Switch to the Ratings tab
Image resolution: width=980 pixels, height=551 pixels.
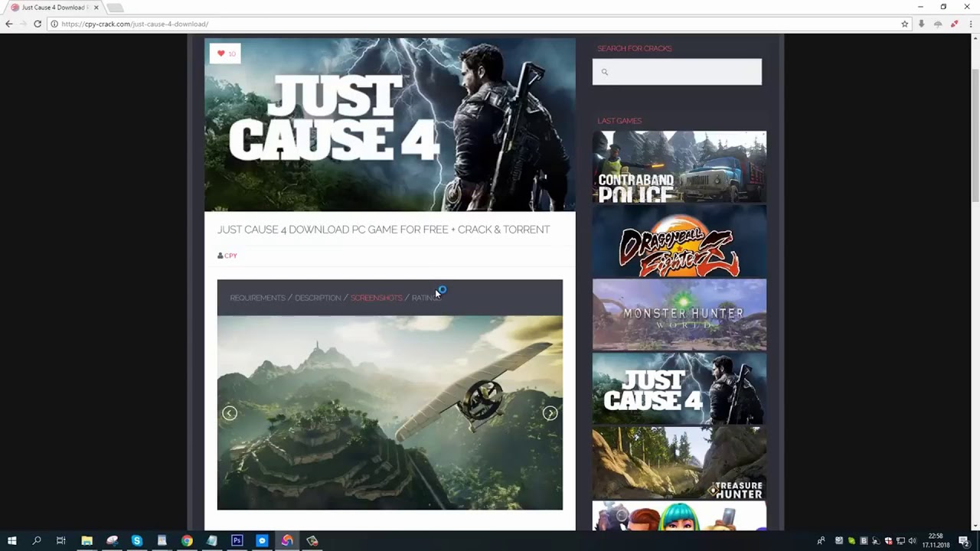(426, 298)
